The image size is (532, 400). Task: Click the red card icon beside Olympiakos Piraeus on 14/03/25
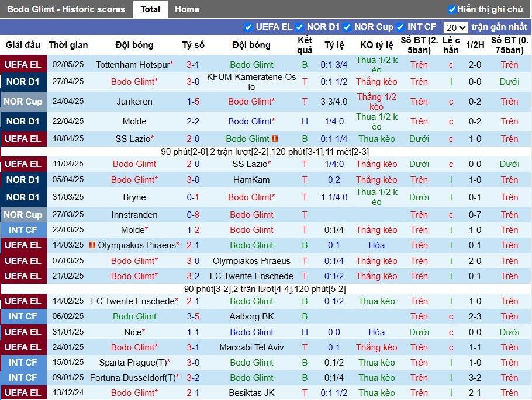pos(92,245)
